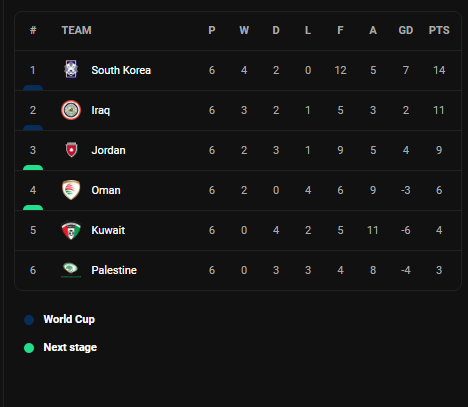
Task: Click the Jordan team crest
Action: [71, 150]
